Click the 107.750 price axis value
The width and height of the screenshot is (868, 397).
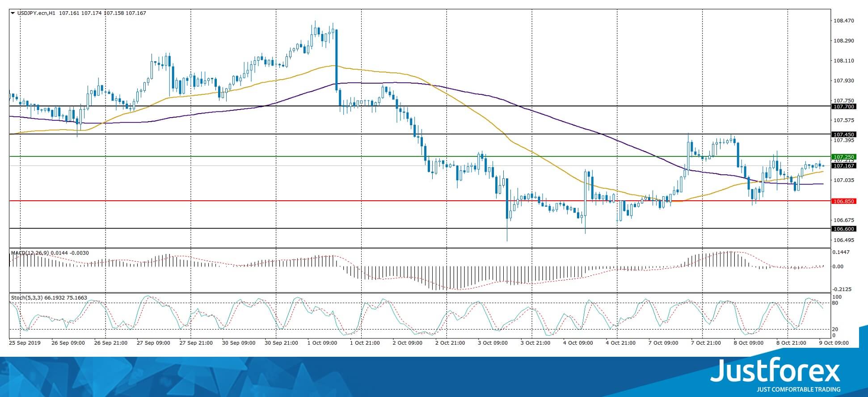(x=843, y=101)
